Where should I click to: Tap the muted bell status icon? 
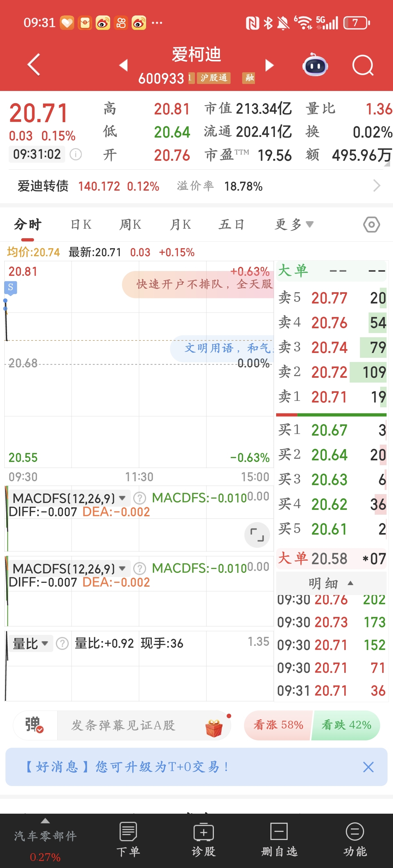click(x=283, y=23)
